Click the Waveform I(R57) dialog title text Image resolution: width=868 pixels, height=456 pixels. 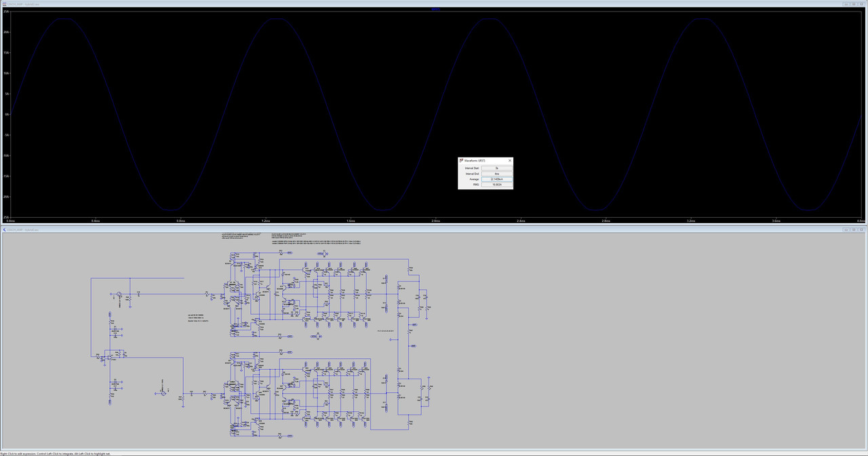475,160
